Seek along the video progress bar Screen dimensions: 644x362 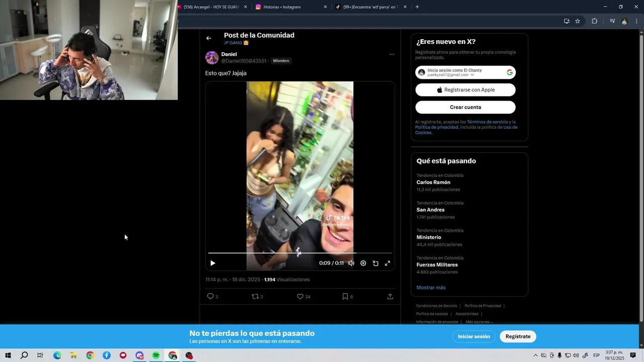point(300,253)
